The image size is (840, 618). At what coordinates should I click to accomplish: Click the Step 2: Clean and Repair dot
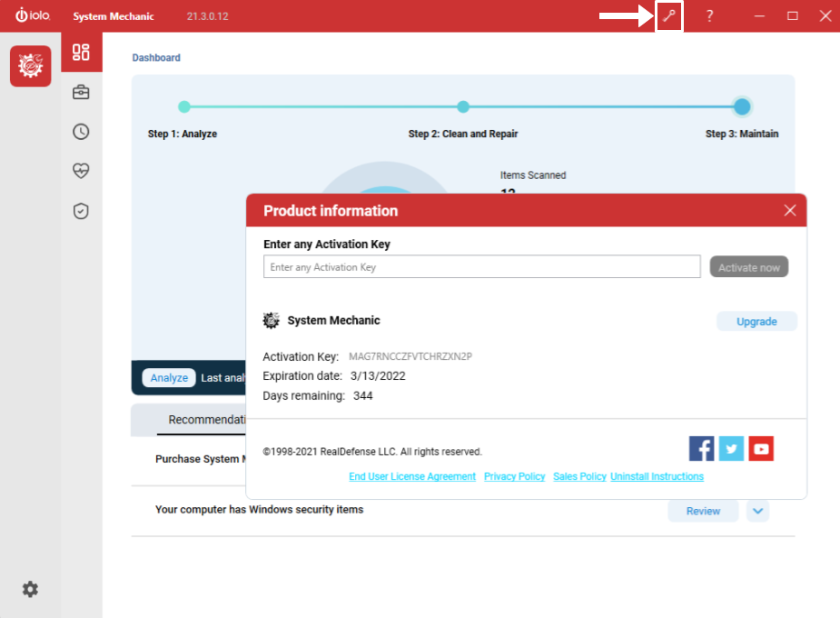click(x=463, y=106)
